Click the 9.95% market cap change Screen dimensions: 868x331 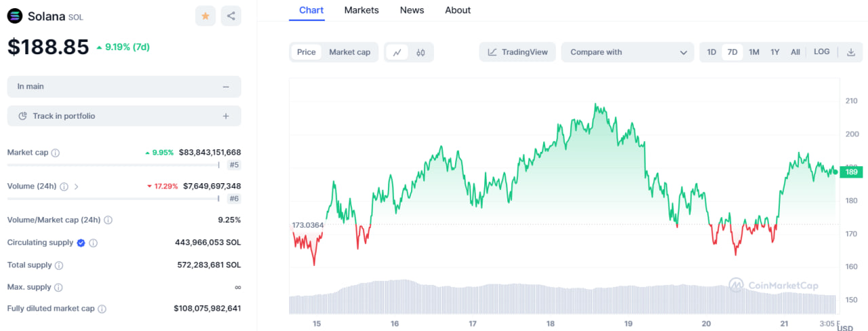(x=159, y=153)
